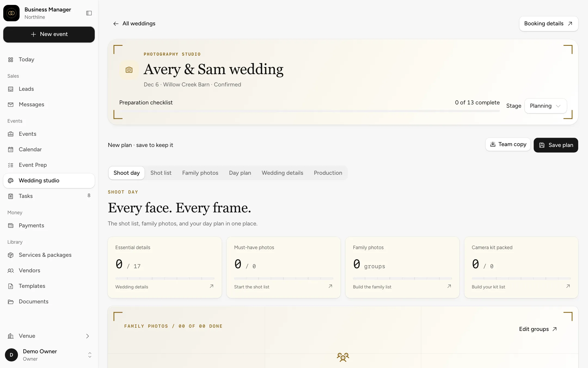The height and width of the screenshot is (368, 588).
Task: Expand the Venue section chevron
Action: (88, 336)
